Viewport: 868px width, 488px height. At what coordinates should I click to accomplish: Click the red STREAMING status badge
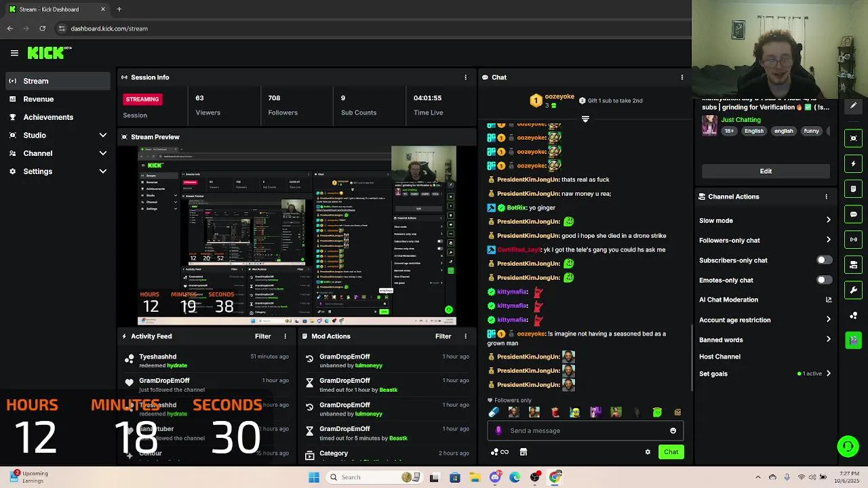[142, 99]
